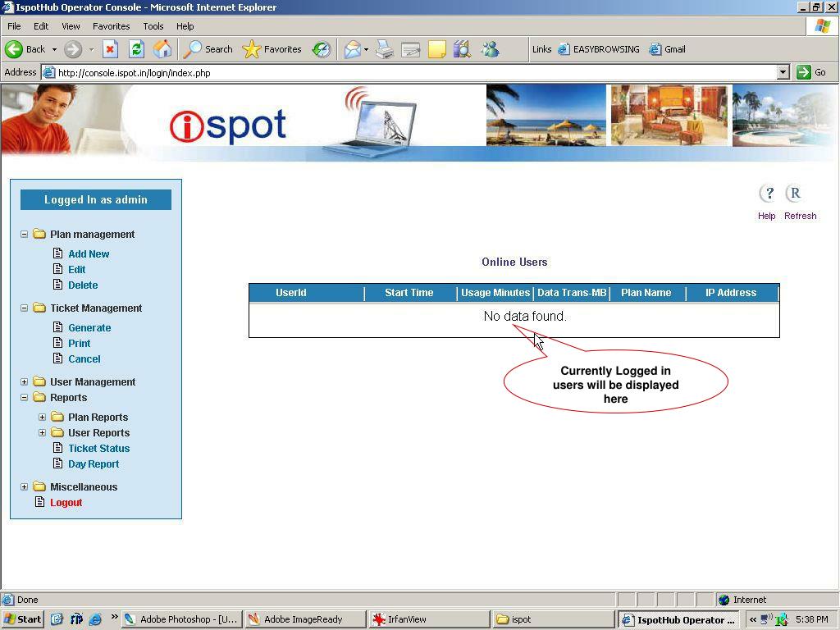Expand the Miscellaneous folder
840x630 pixels.
click(x=25, y=487)
